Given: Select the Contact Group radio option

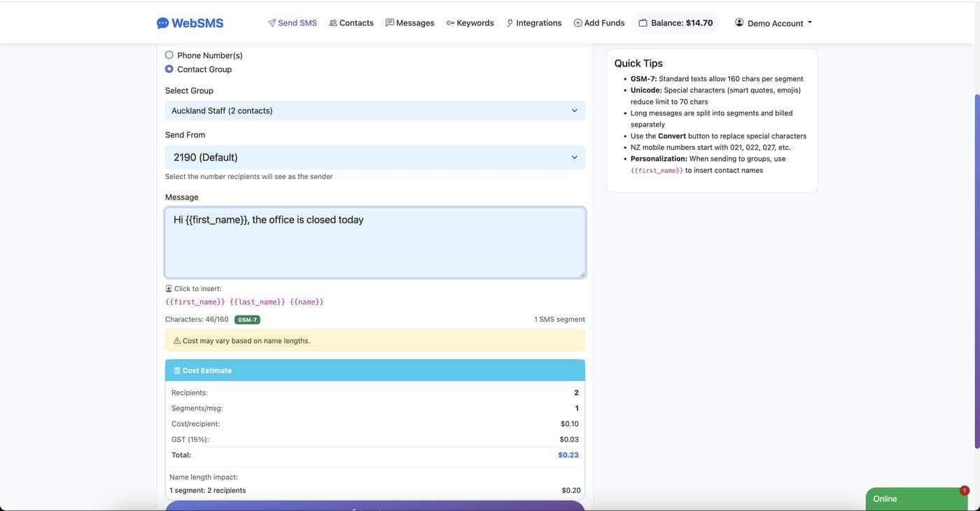Looking at the screenshot, I should coord(169,69).
